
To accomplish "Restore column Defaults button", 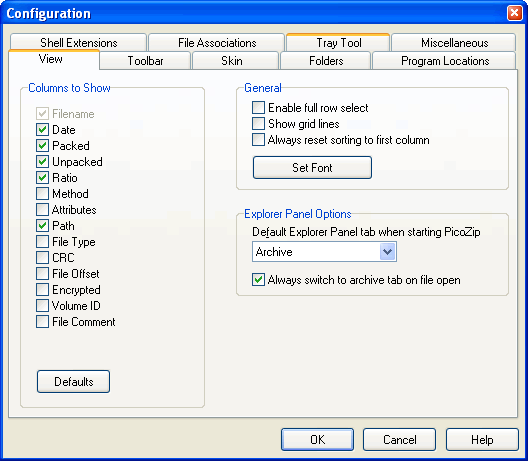I will [73, 382].
